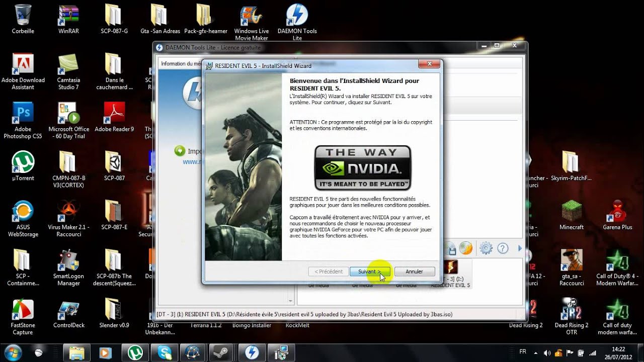Open the Pack-gfx-heamer folder
The height and width of the screenshot is (362, 644).
pyautogui.click(x=205, y=19)
